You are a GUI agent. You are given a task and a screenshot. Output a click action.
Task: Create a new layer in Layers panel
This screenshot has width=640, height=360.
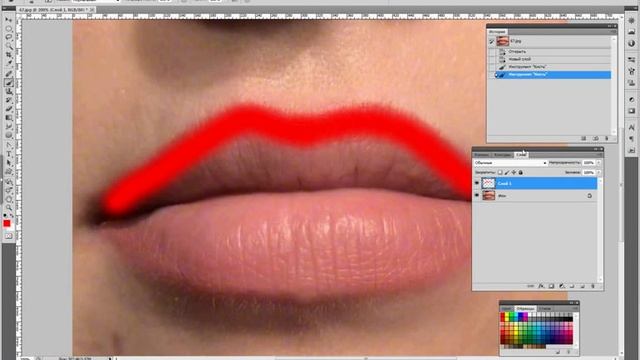pos(582,286)
